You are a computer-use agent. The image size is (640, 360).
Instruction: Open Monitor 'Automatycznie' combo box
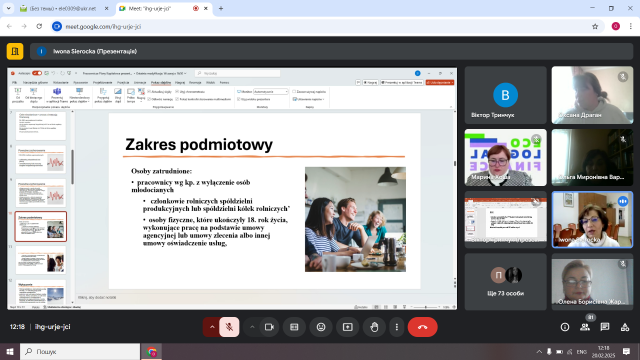tap(271, 92)
